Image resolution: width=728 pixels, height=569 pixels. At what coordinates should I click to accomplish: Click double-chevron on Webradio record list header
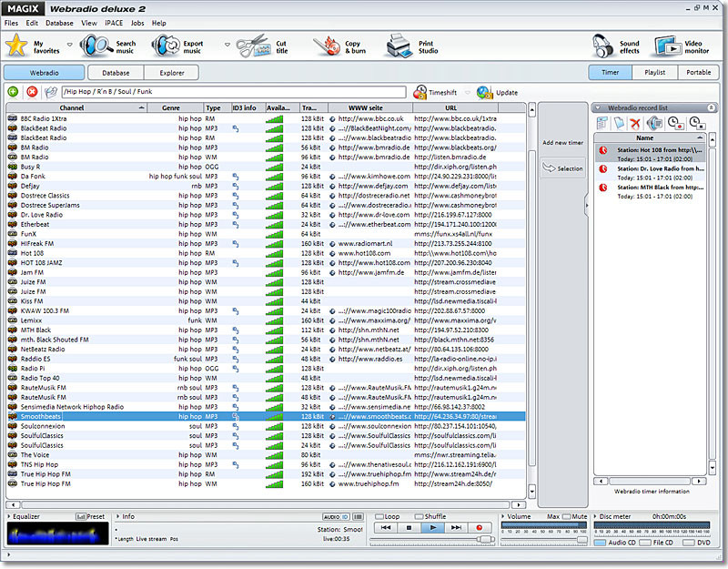click(x=711, y=107)
